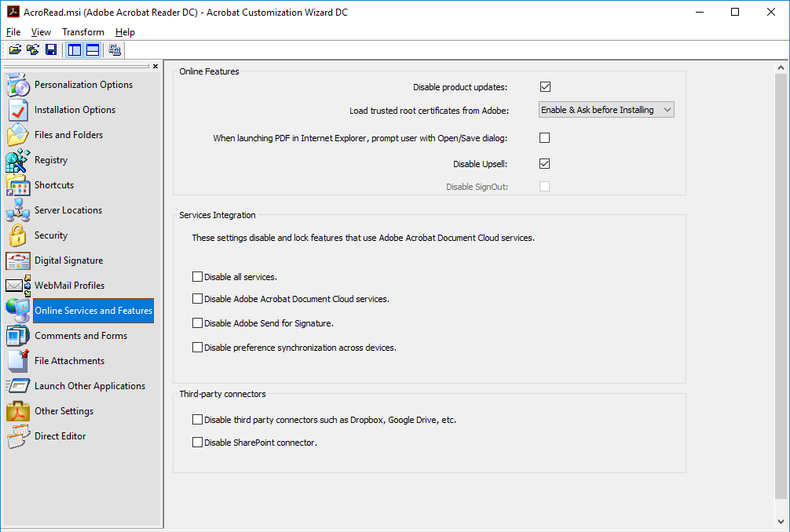Image resolution: width=790 pixels, height=532 pixels.
Task: Open the View menu
Action: pyautogui.click(x=41, y=32)
